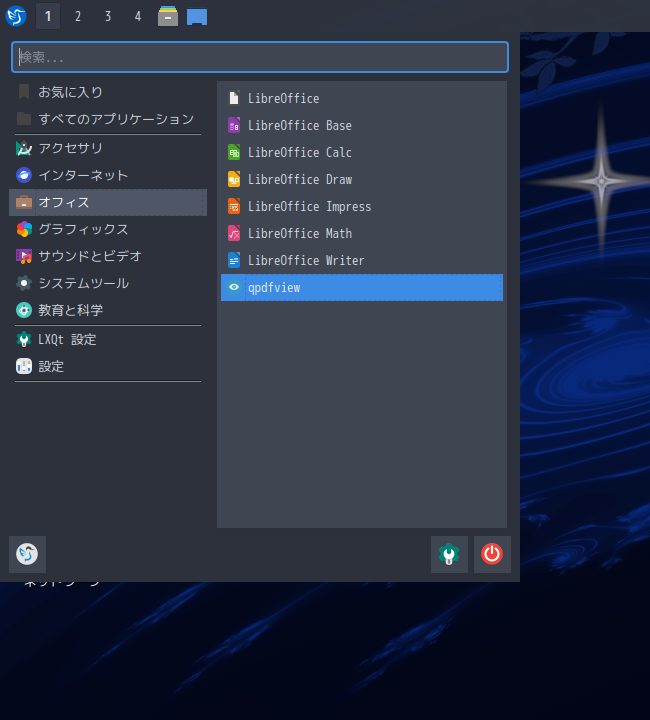Click the red power leave button

click(x=492, y=554)
